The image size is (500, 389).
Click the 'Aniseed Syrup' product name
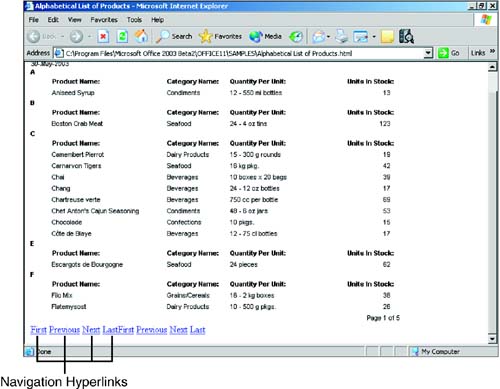click(x=73, y=93)
